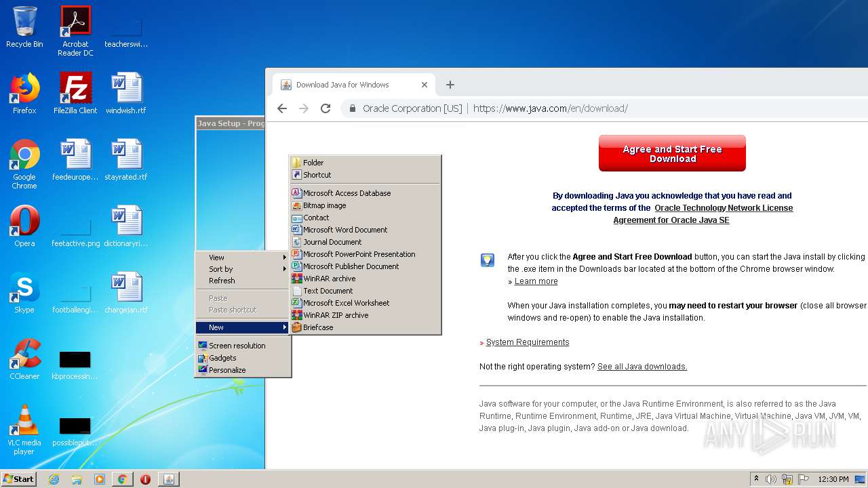Click the Chrome address bar URL

pos(550,108)
